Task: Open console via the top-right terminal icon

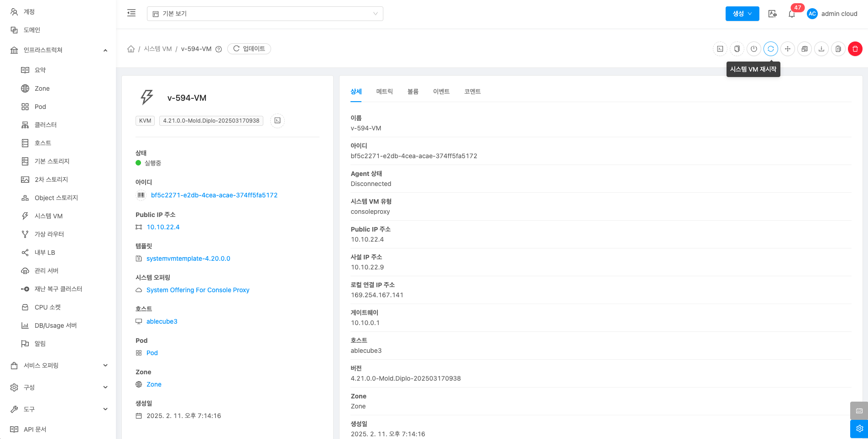Action: [720, 49]
